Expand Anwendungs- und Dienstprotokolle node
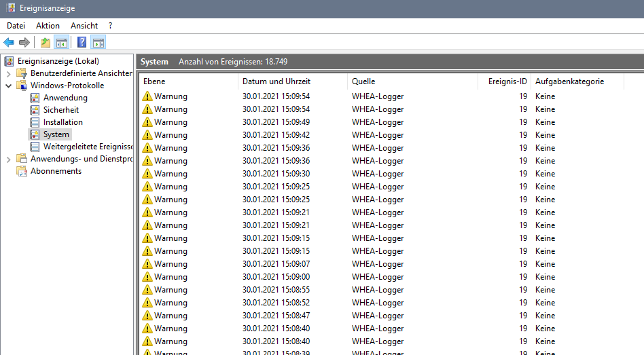 [x=8, y=160]
